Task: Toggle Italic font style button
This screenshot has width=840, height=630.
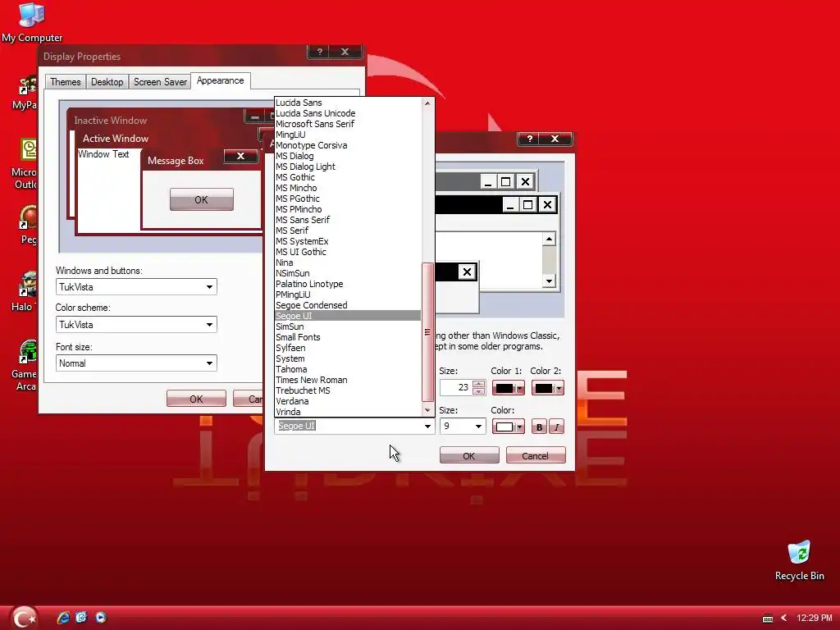Action: coord(557,427)
